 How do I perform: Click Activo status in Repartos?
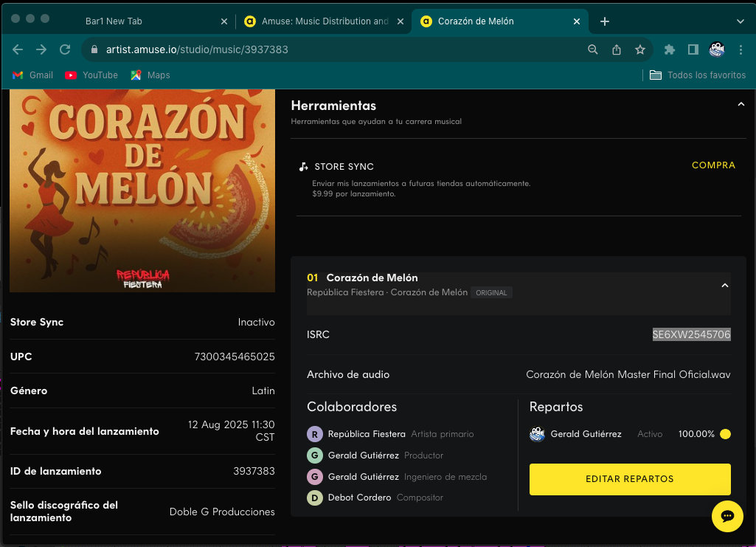650,434
